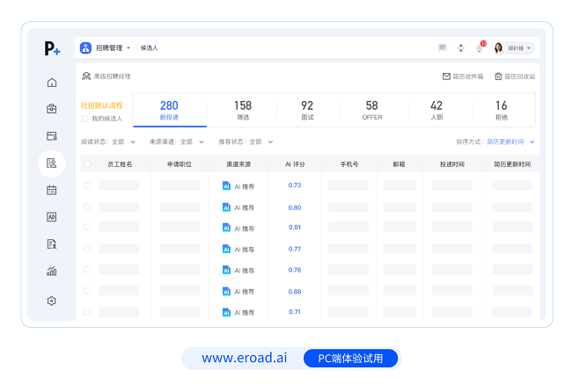Click the AI score value 0.88
The height and width of the screenshot is (392, 572).
point(295,292)
